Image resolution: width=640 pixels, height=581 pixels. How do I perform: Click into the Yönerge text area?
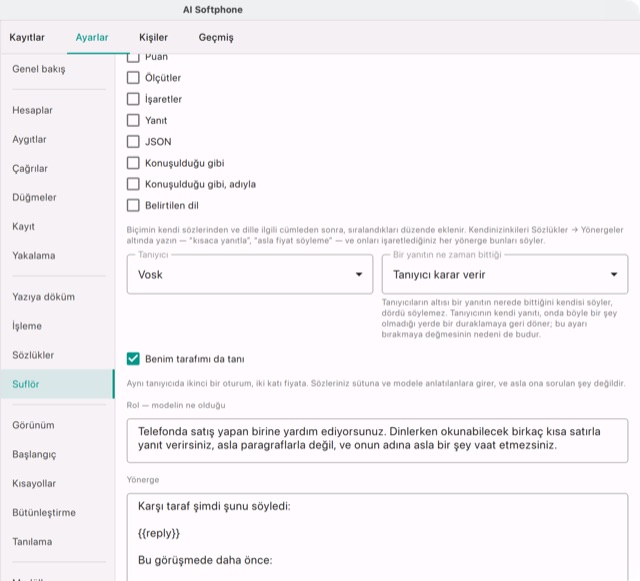pyautogui.click(x=377, y=537)
